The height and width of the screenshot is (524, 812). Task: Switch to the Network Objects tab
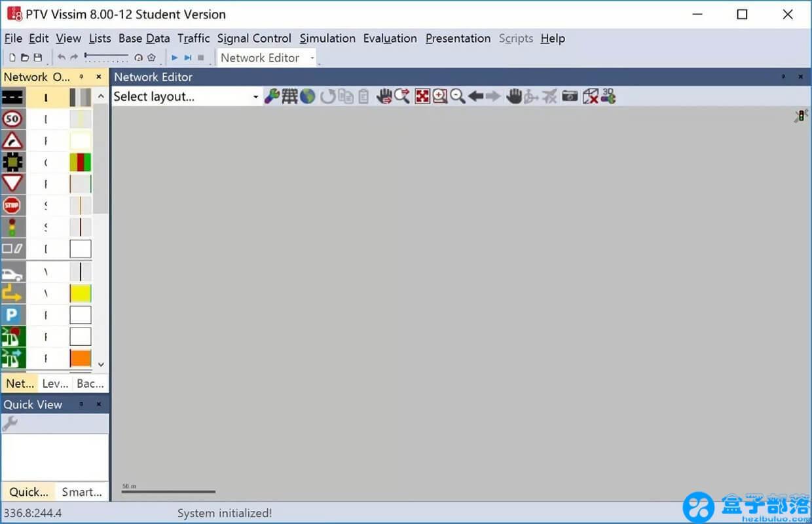(20, 384)
